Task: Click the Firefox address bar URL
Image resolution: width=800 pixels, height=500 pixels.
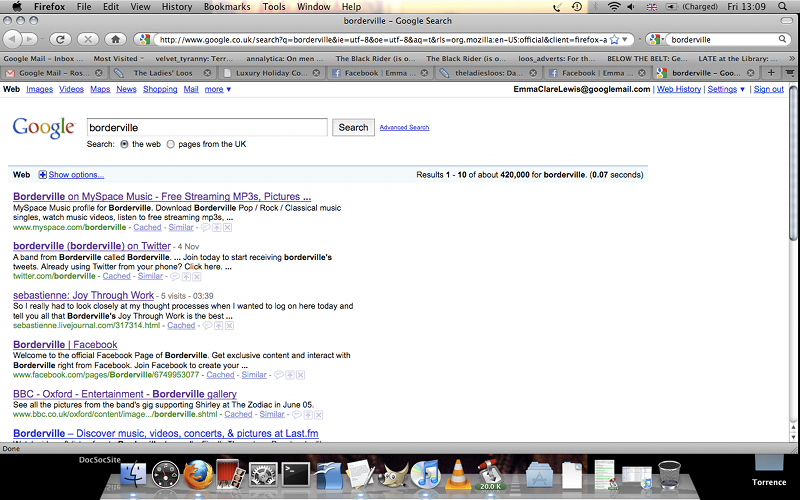Action: pyautogui.click(x=383, y=39)
